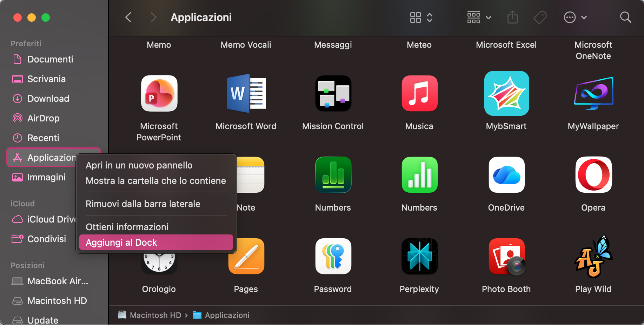Click the Meteo label
This screenshot has width=644, height=325.
pyautogui.click(x=419, y=45)
